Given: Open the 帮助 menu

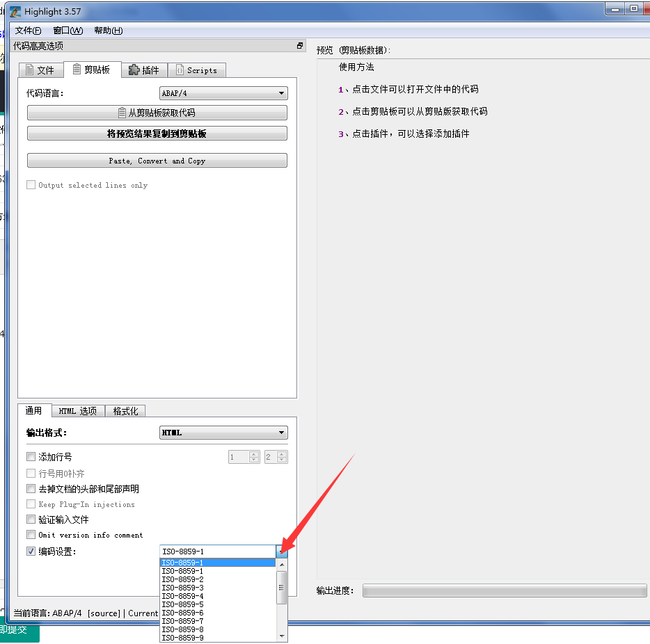Looking at the screenshot, I should [108, 31].
